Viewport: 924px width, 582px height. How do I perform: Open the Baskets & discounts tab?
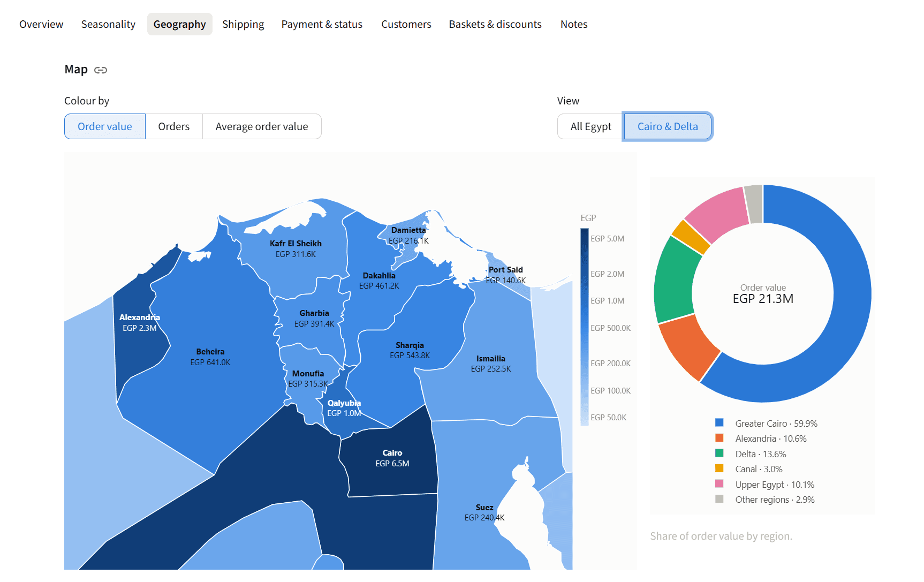tap(495, 24)
